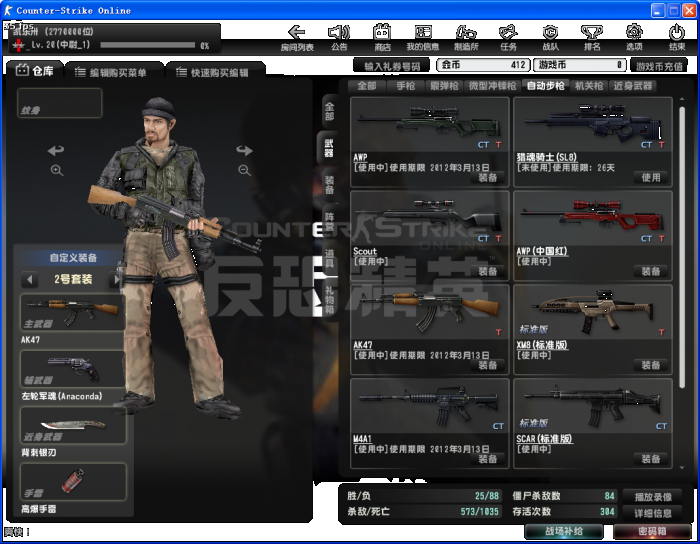Viewport: 700px width, 544px height.
Task: Equip the SCAR standard edition
Action: 651,459
